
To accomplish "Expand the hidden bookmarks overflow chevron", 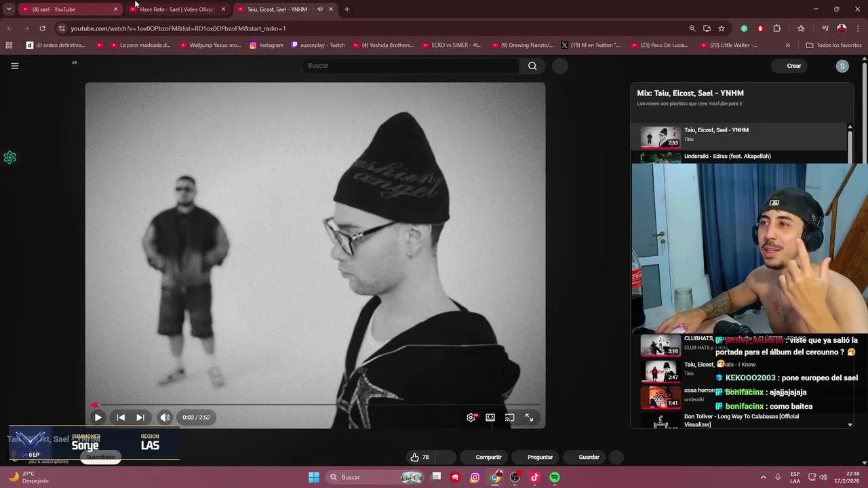I will coord(787,45).
